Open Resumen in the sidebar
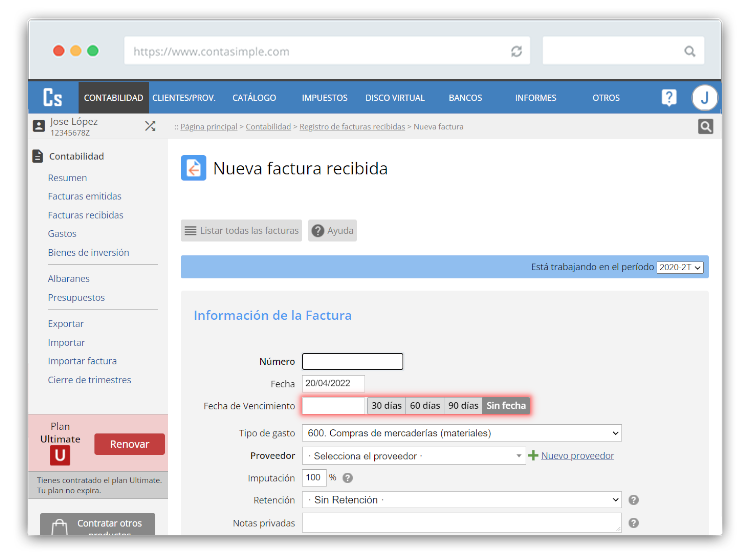Viewport: 750px width, 552px height. tap(67, 177)
